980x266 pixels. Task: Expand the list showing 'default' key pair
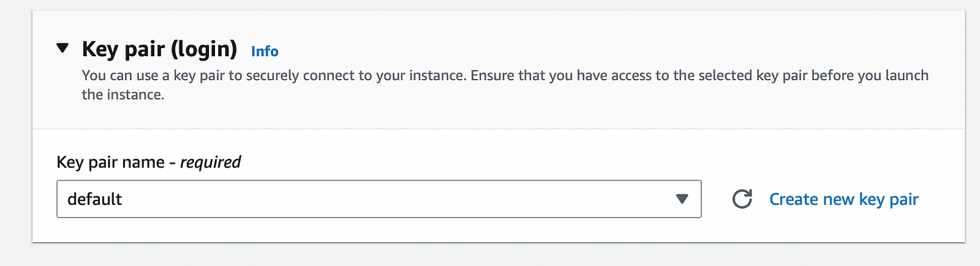682,199
